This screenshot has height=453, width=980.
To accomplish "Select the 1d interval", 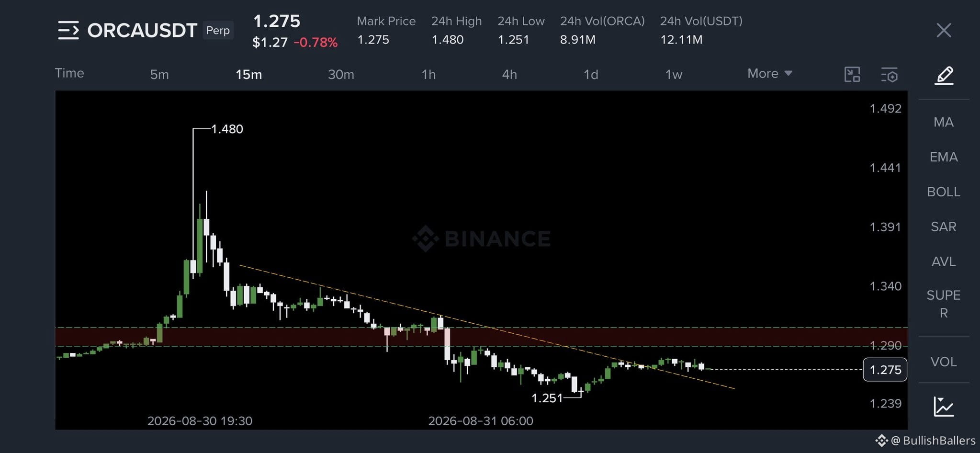I will click(x=591, y=75).
